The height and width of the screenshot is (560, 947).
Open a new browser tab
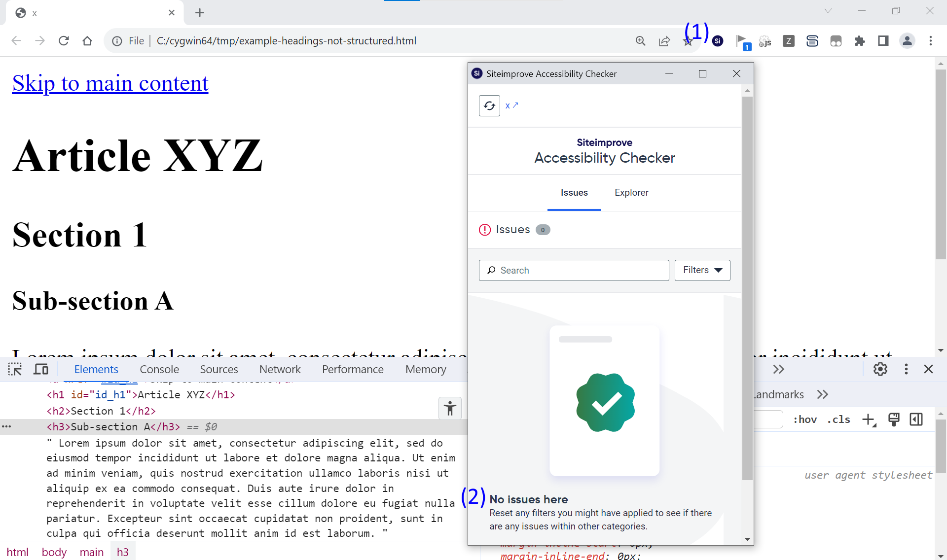tap(200, 13)
